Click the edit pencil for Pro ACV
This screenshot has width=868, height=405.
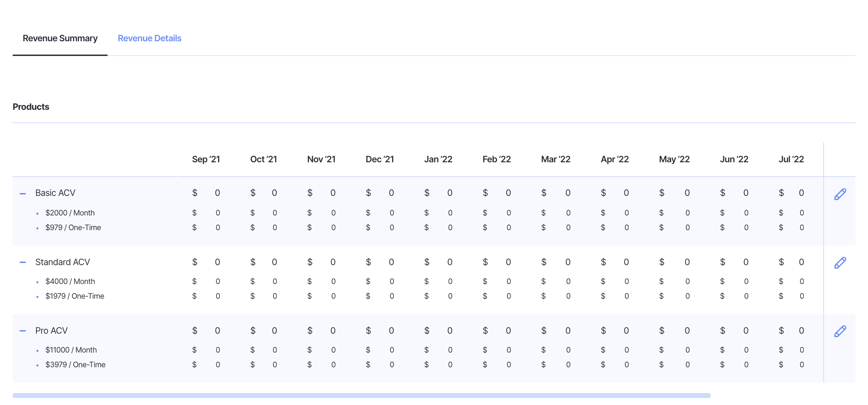point(840,331)
